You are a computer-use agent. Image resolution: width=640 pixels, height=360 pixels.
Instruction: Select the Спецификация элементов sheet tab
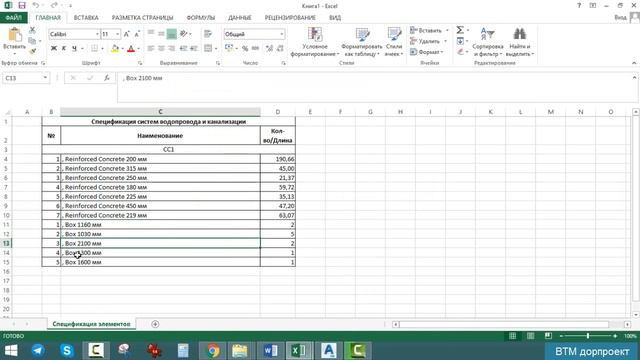coord(91,324)
